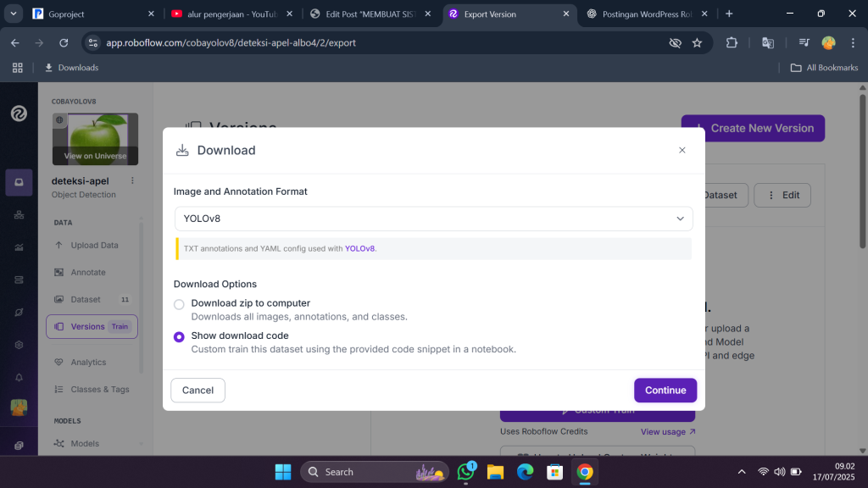Select the Download zip to computer option
868x488 pixels.
coord(179,304)
